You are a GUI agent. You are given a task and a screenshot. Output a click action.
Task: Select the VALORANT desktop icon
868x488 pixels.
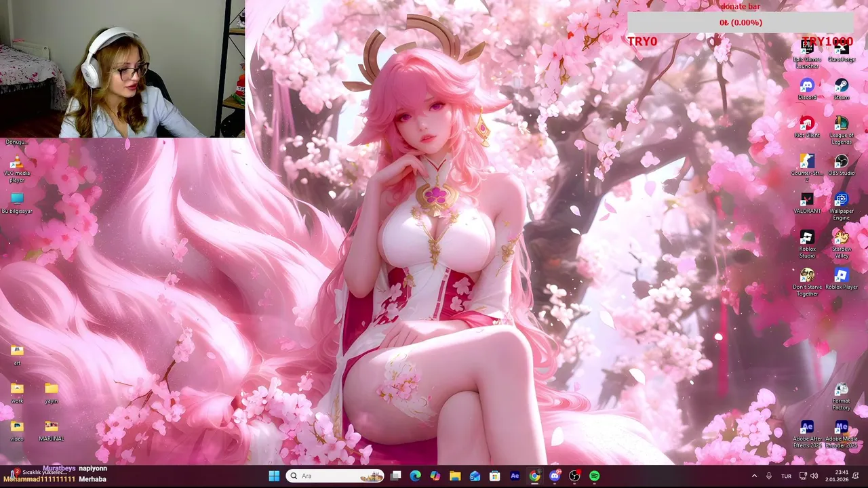pyautogui.click(x=807, y=203)
